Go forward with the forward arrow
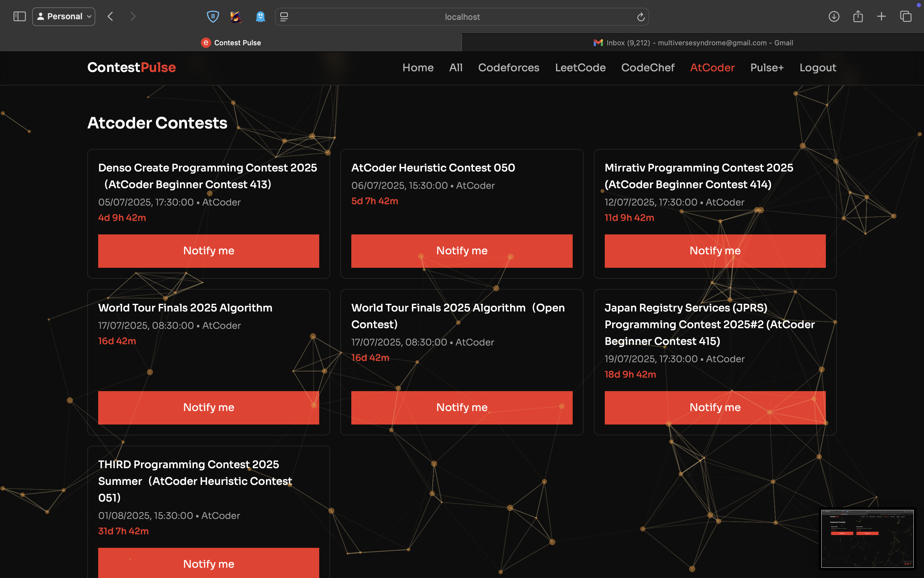 133,16
